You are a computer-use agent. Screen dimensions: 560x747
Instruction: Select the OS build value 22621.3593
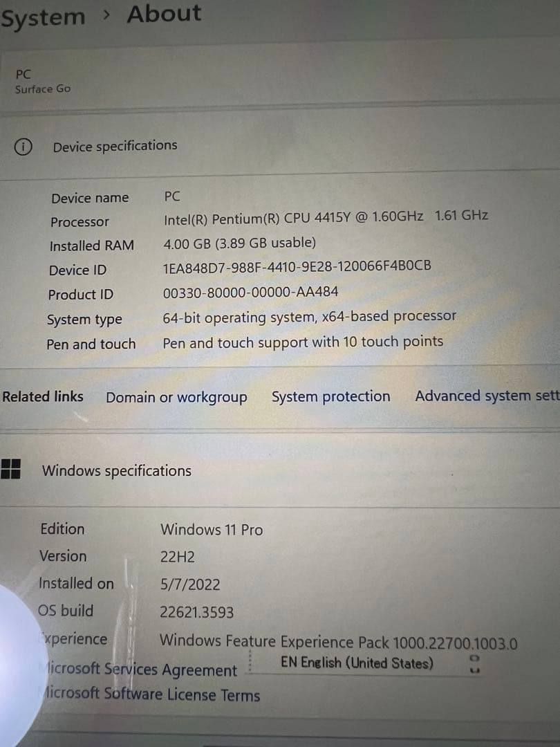point(196,612)
